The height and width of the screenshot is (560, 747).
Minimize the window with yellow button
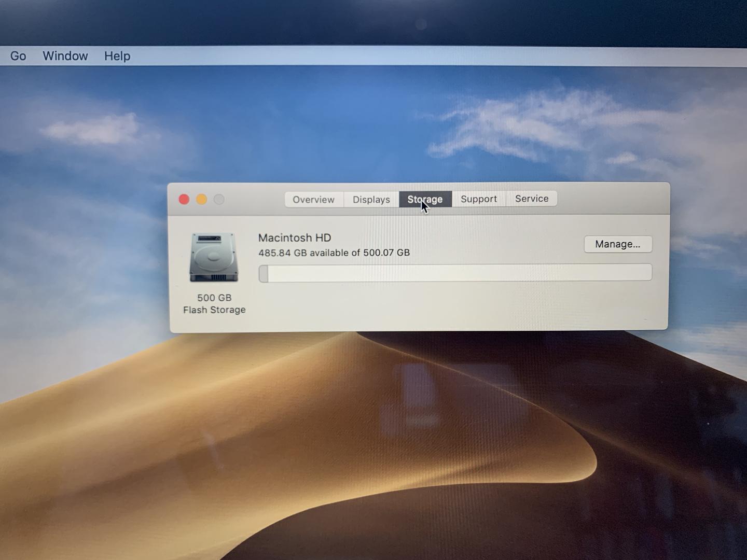[202, 200]
